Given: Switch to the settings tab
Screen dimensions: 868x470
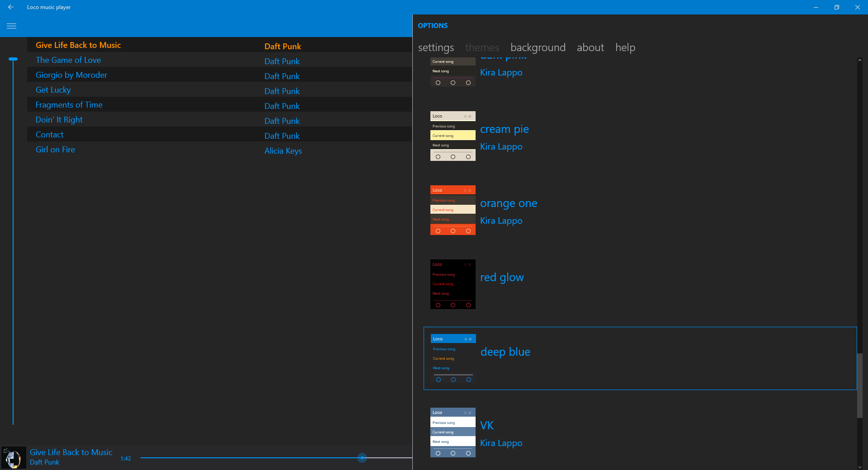Looking at the screenshot, I should [x=436, y=47].
